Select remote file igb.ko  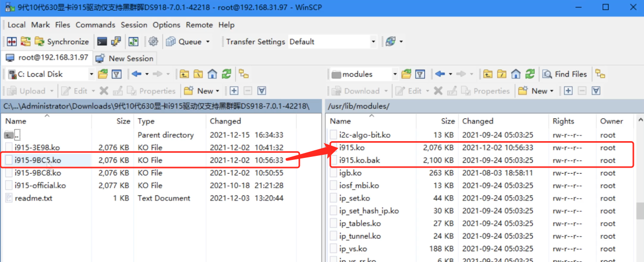pos(350,173)
